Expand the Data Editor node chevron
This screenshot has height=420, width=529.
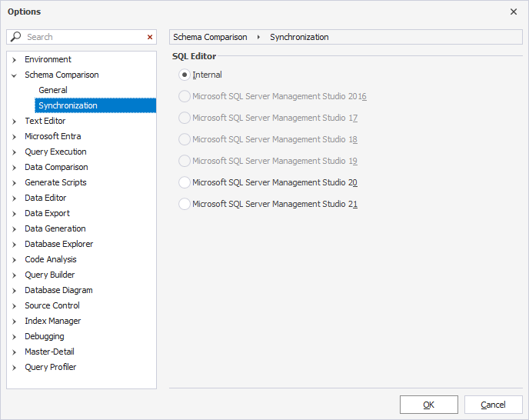click(x=14, y=198)
